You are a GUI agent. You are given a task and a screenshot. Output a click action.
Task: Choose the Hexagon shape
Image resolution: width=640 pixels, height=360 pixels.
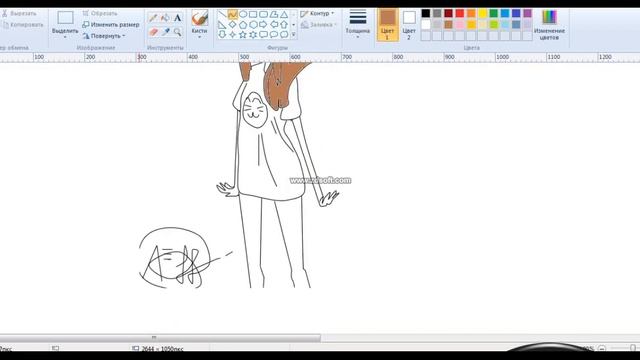[x=253, y=24]
